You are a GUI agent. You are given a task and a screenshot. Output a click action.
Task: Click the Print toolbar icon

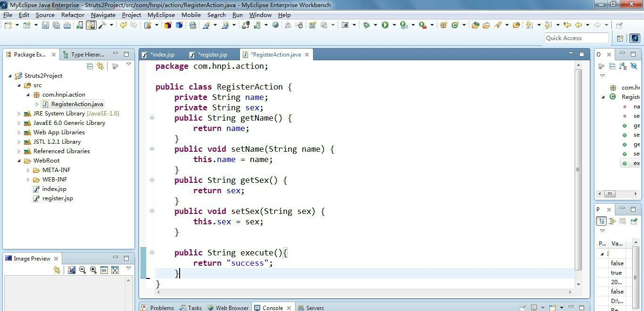pyautogui.click(x=67, y=25)
